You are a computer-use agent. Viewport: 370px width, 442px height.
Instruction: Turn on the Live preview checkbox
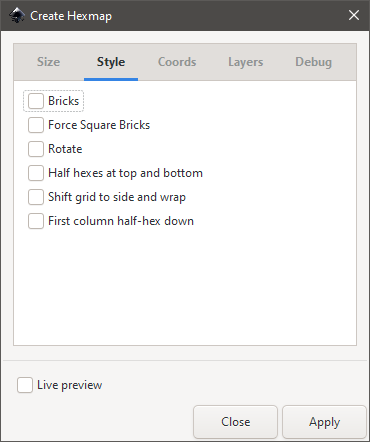tap(25, 385)
